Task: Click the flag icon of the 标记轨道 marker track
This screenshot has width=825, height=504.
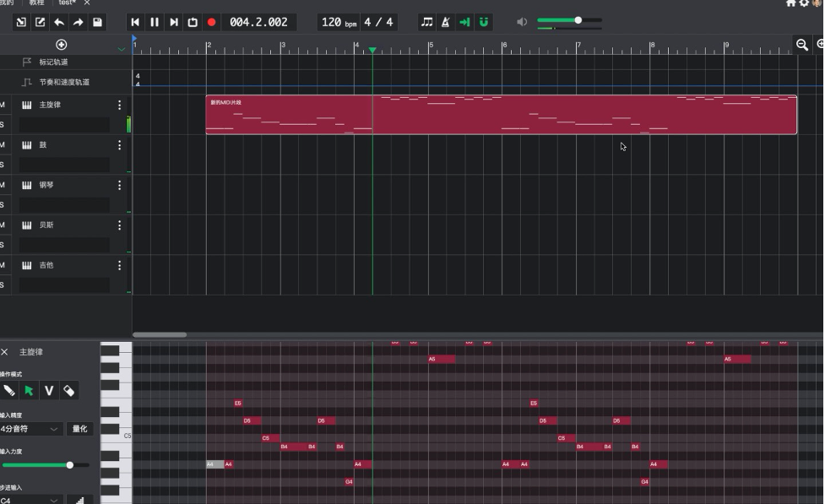Action: pyautogui.click(x=27, y=62)
